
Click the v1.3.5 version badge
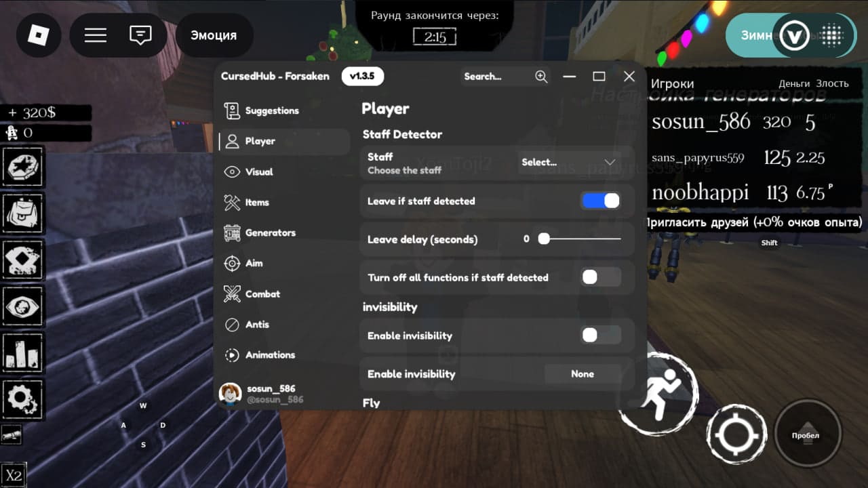[362, 77]
